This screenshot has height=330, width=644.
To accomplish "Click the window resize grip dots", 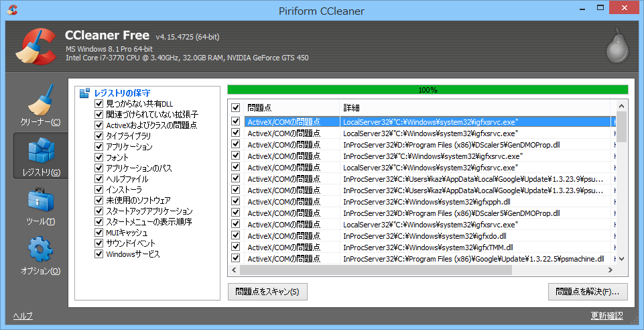I will tap(634, 320).
